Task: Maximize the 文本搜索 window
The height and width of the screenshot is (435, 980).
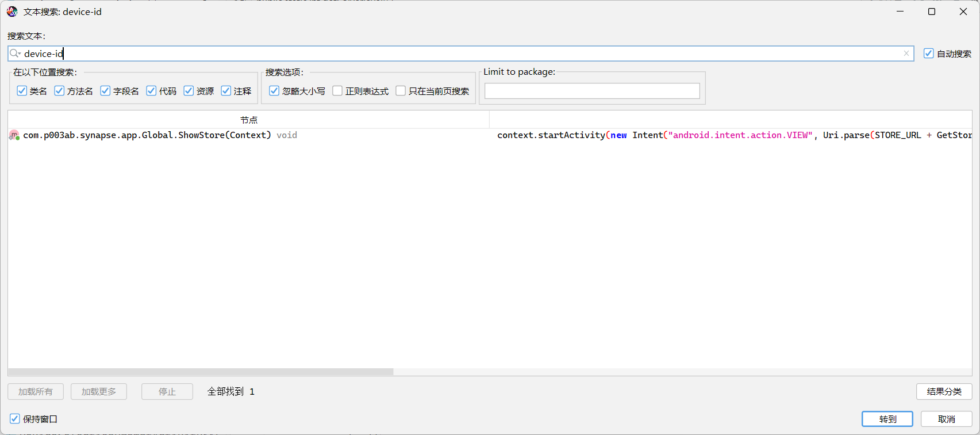Action: click(932, 12)
